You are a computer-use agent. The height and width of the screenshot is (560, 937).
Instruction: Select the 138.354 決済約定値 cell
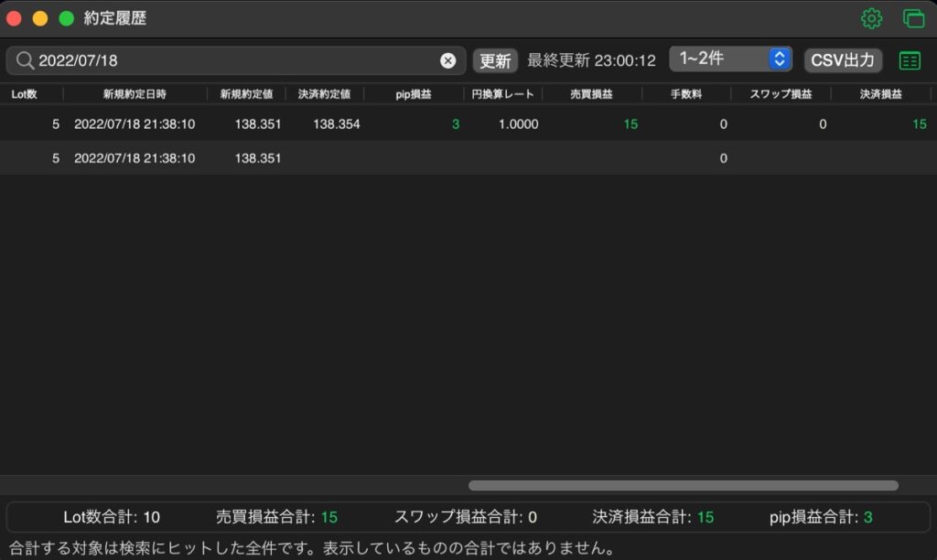337,124
